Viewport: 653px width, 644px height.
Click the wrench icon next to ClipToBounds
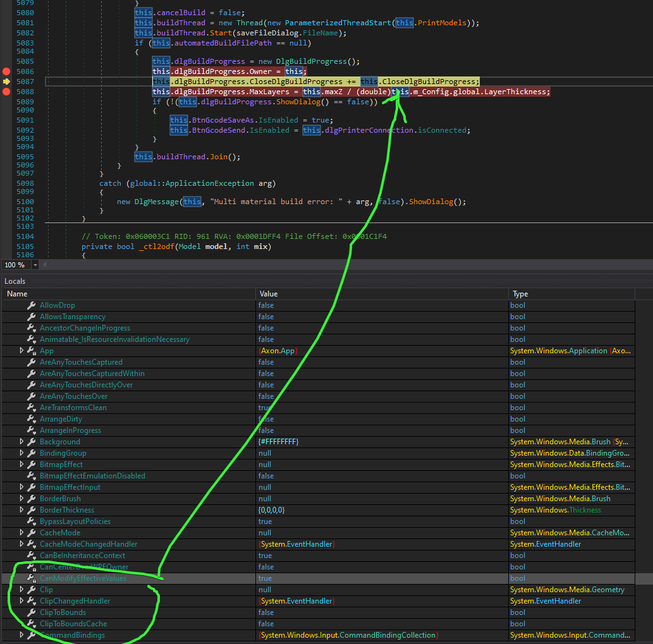(x=31, y=612)
